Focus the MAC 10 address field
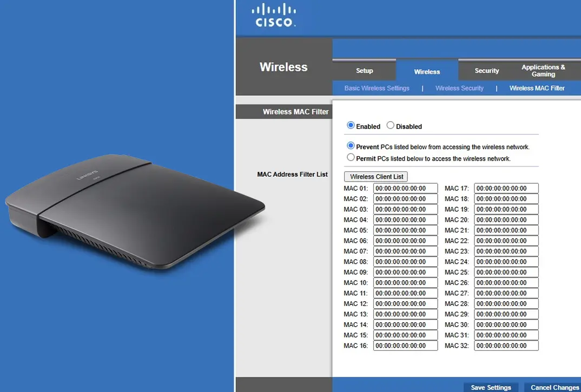581x392 pixels. [x=405, y=283]
